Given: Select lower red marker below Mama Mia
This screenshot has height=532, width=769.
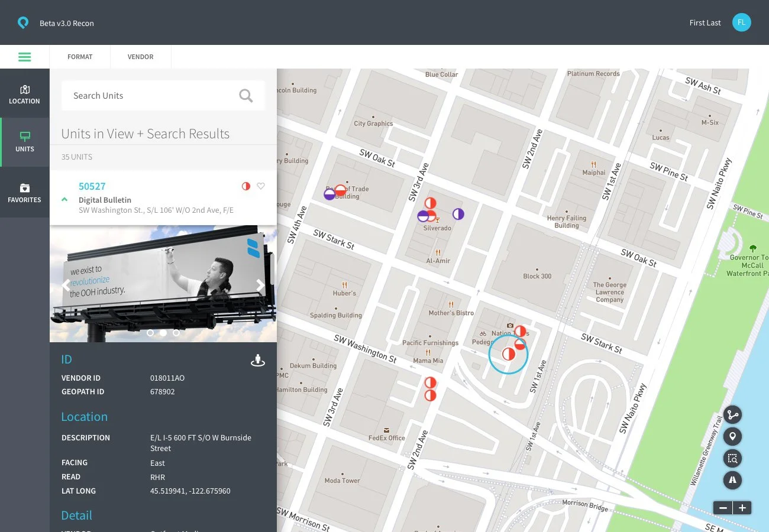Looking at the screenshot, I should 430,395.
